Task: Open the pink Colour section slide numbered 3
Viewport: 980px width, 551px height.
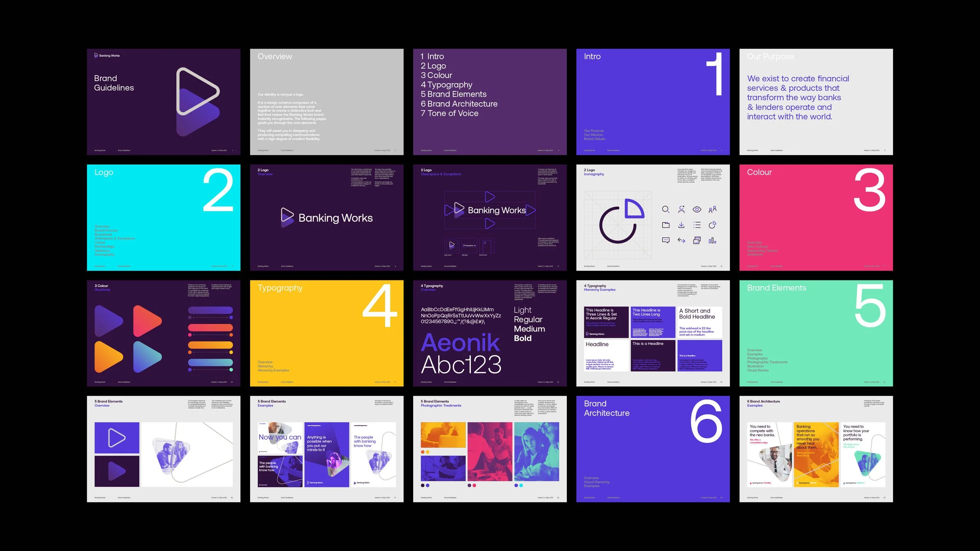Action: pos(816,217)
